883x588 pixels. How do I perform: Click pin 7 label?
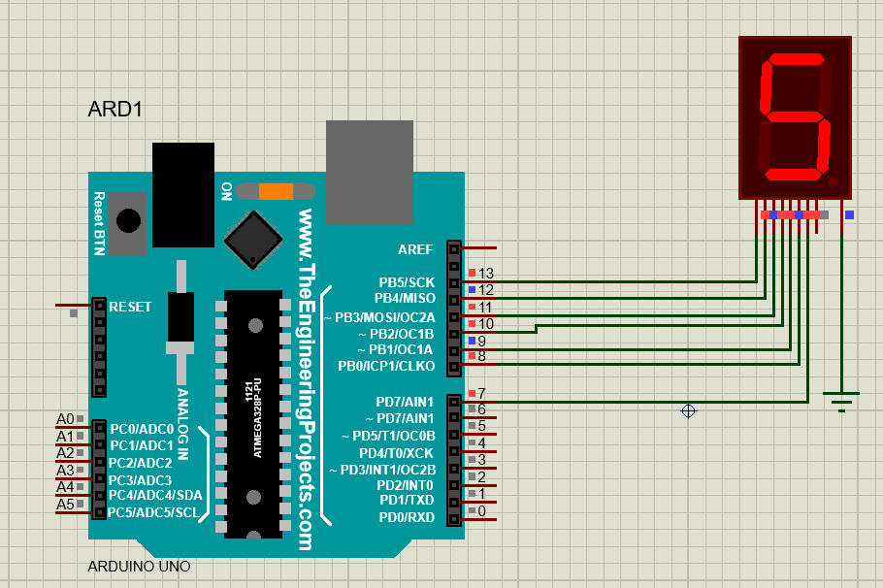[x=481, y=393]
